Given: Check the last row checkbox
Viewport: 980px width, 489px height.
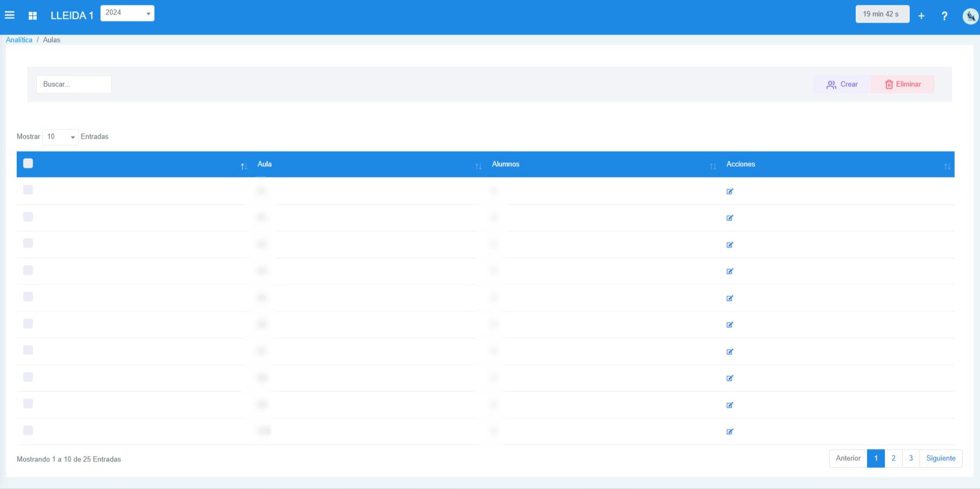Looking at the screenshot, I should pyautogui.click(x=28, y=430).
